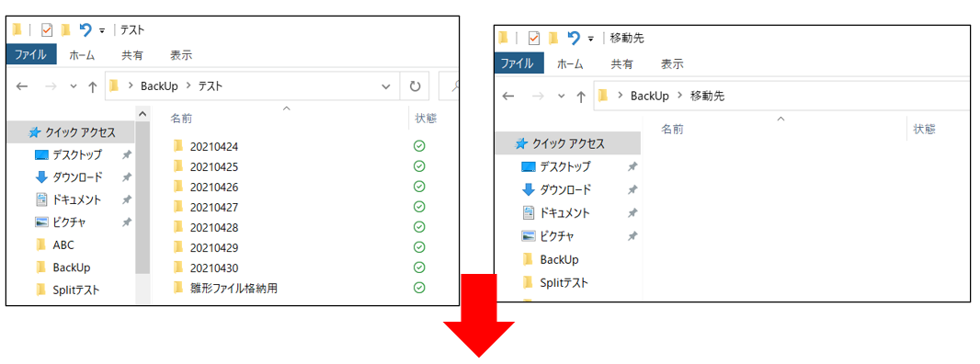Click BackUp in テスト window address bar
Image resolution: width=980 pixels, height=364 pixels.
click(159, 86)
